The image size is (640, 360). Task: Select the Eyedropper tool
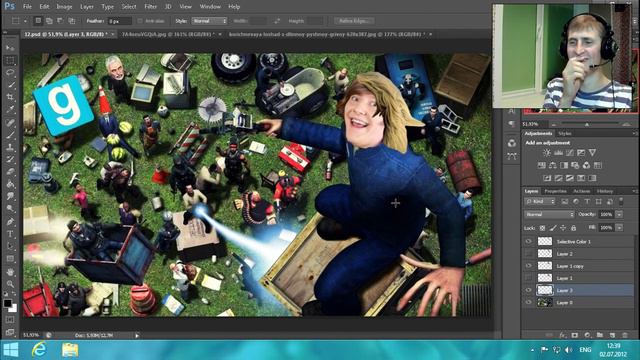point(10,109)
